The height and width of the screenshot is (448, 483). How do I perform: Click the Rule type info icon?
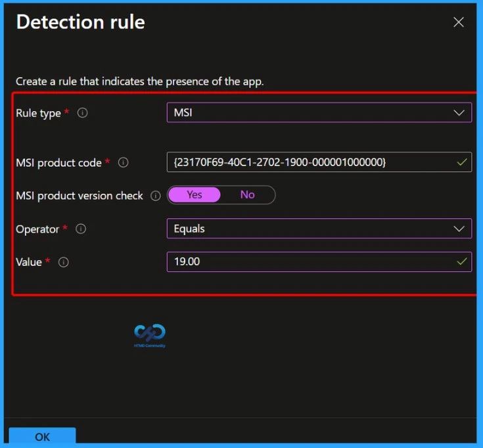click(82, 113)
